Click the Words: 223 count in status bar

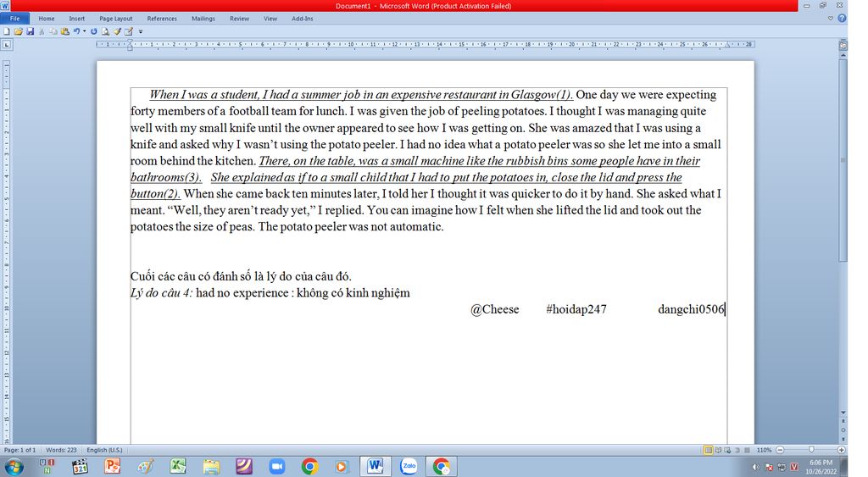61,450
